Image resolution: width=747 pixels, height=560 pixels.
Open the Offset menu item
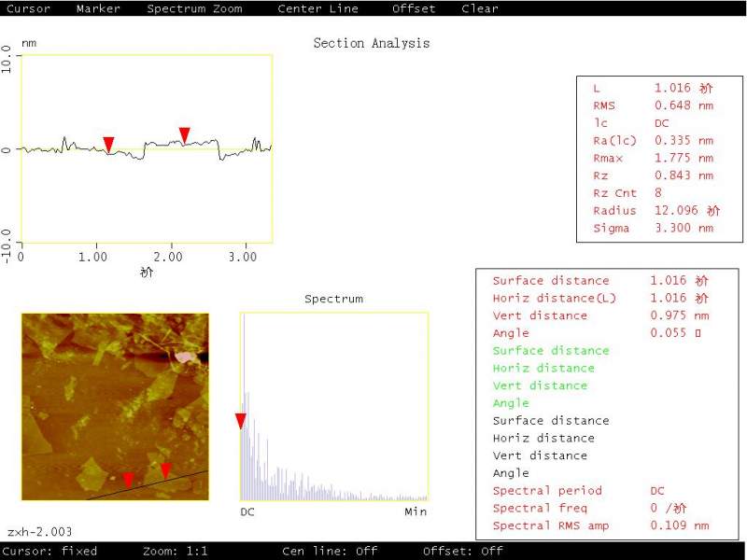(x=414, y=8)
